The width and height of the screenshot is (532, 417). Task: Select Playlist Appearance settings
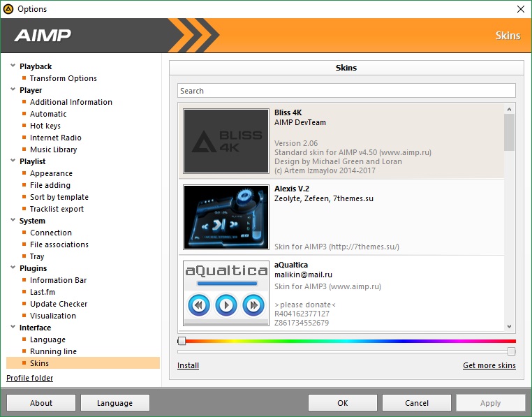(x=51, y=173)
